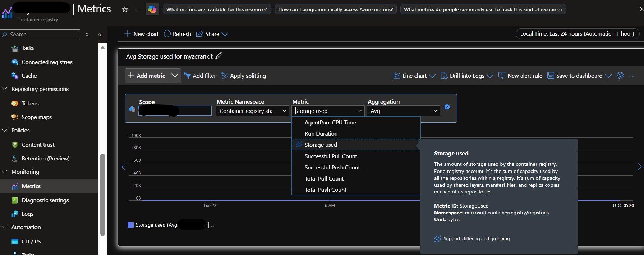
Task: Select Run Duration metric
Action: 356,133
